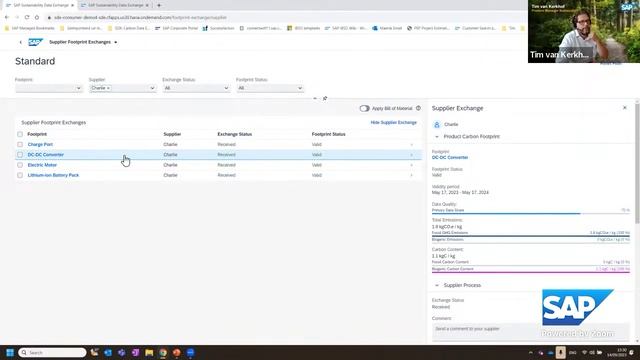The image size is (640, 360).
Task: Check the Charge Port row checkbox
Action: click(20, 144)
